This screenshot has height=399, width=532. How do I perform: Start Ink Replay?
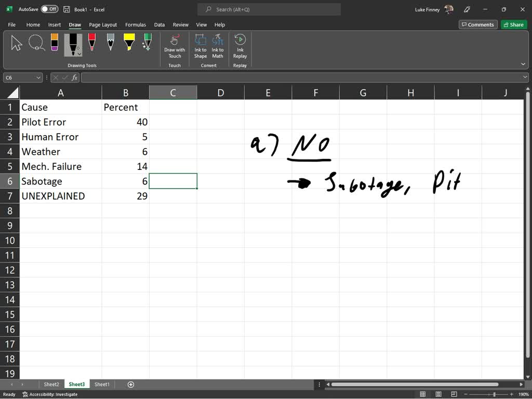tap(240, 46)
